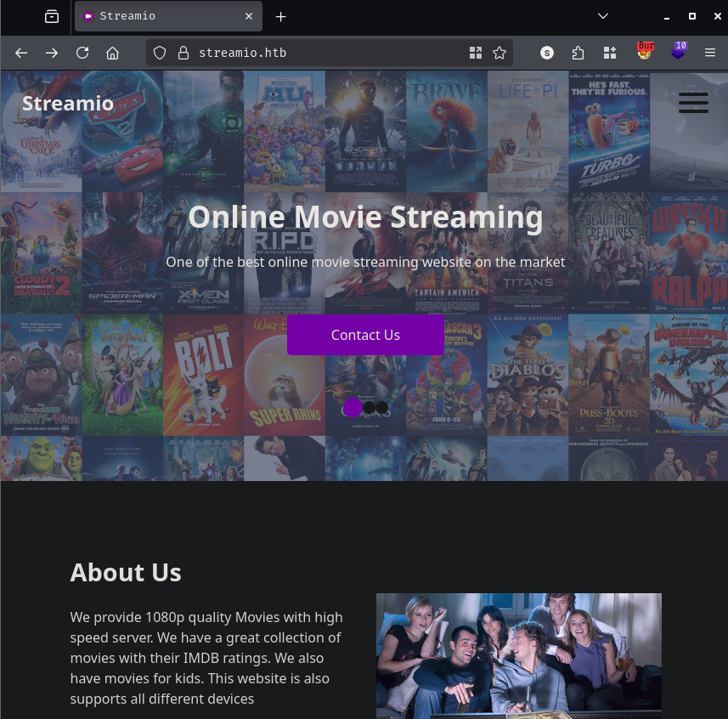Go to the browser home page
Screen dimensions: 728x719
point(112,53)
